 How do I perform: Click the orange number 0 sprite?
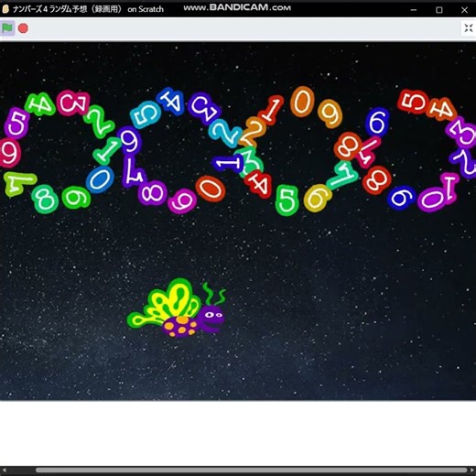pos(302,102)
